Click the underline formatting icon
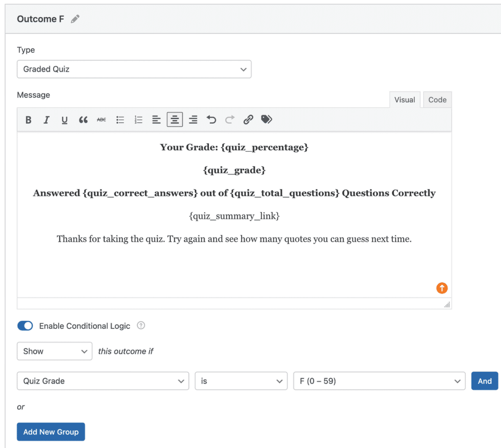This screenshot has width=501, height=448. point(65,120)
